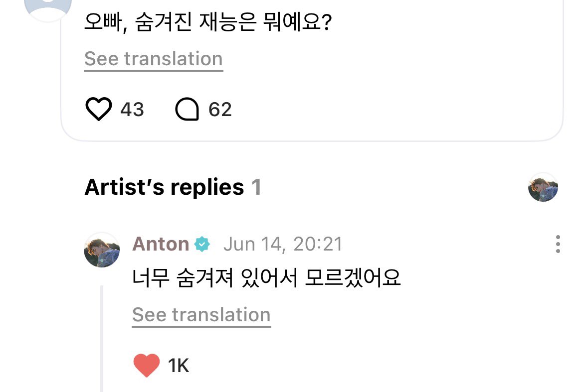Viewport: 588px width, 392px height.
Task: Click the vertical thread line under Anton's reply
Action: 102,339
